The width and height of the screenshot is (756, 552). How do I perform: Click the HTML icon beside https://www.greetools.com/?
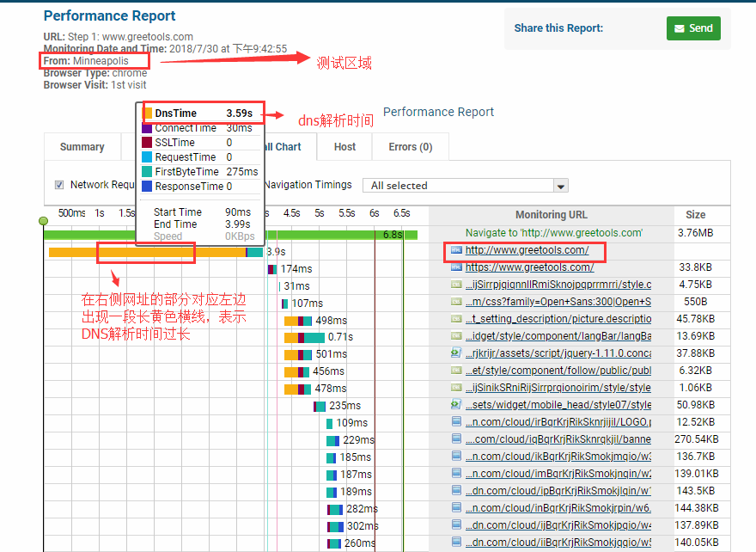[x=456, y=267]
